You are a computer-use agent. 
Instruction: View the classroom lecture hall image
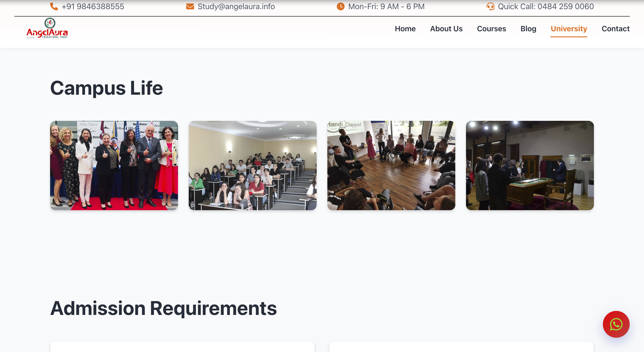tap(253, 166)
